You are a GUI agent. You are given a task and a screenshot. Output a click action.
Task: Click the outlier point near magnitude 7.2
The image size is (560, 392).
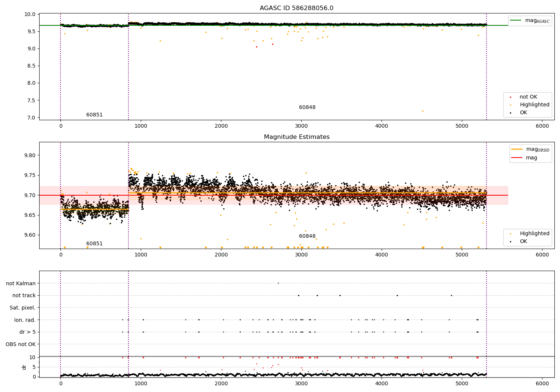click(423, 111)
